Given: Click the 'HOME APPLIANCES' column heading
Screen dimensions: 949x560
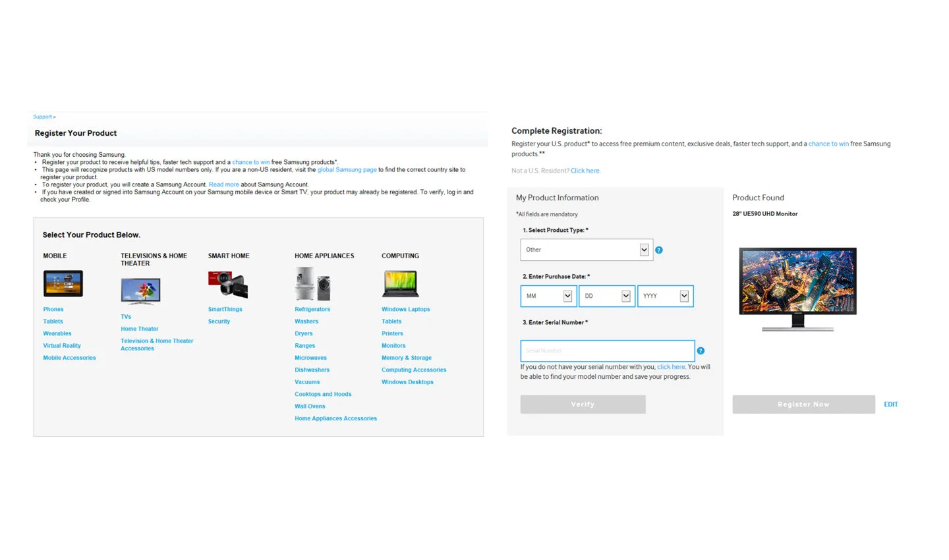Looking at the screenshot, I should (x=324, y=256).
